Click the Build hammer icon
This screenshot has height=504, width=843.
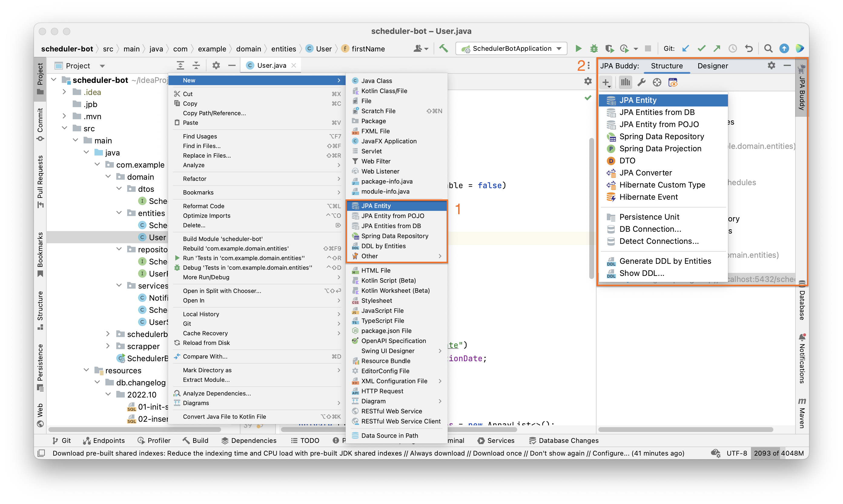click(x=443, y=49)
